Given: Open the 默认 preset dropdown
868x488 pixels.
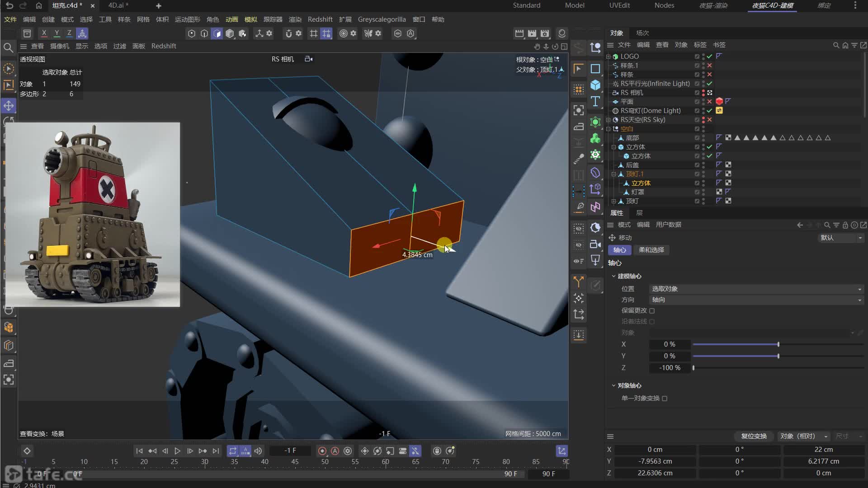Looking at the screenshot, I should tap(841, 238).
